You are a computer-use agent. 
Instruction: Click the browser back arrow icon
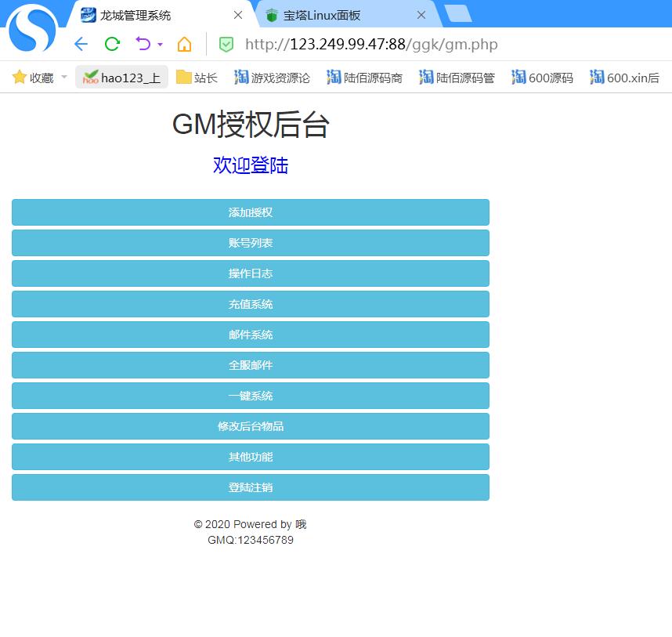pos(81,44)
